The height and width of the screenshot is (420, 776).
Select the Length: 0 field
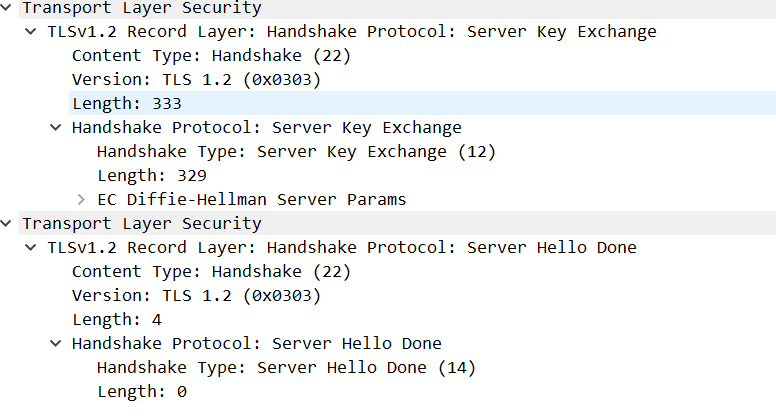pyautogui.click(x=141, y=392)
